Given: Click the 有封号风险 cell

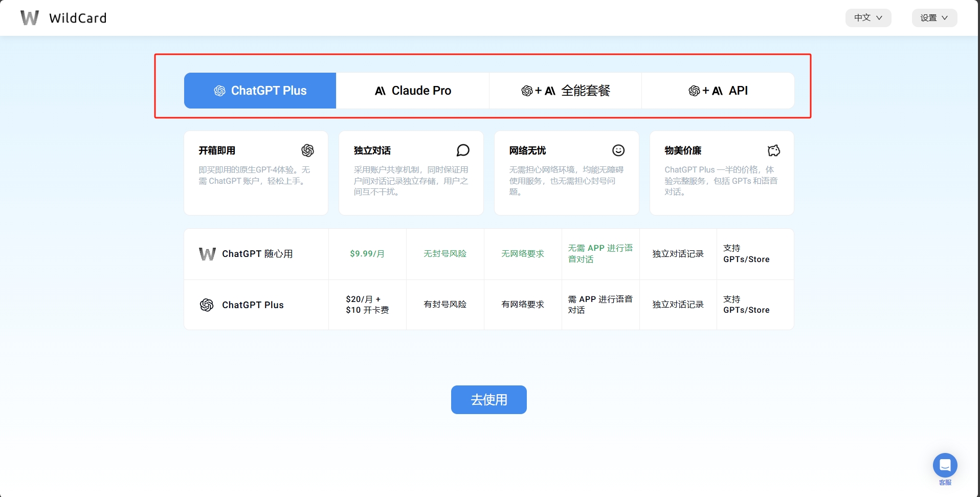Looking at the screenshot, I should (x=445, y=305).
